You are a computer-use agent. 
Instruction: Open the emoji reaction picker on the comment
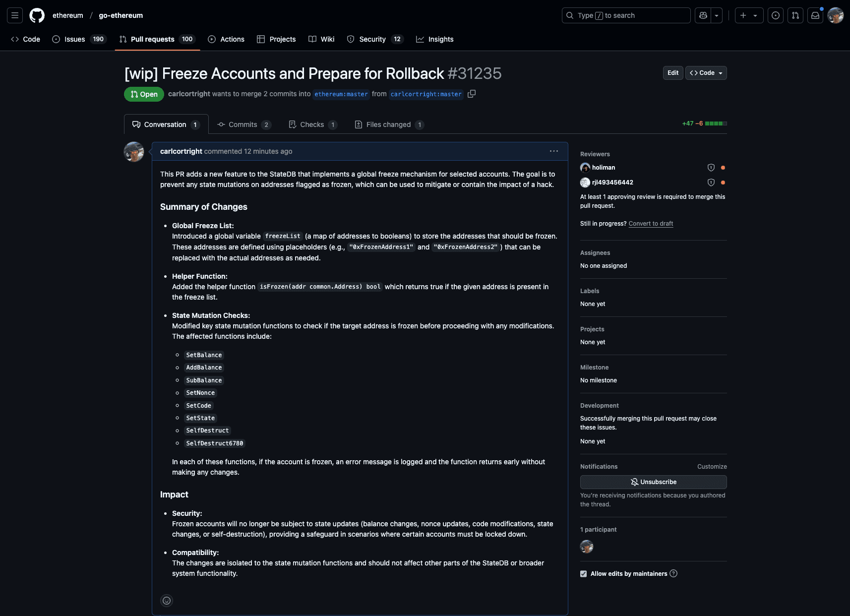(167, 601)
